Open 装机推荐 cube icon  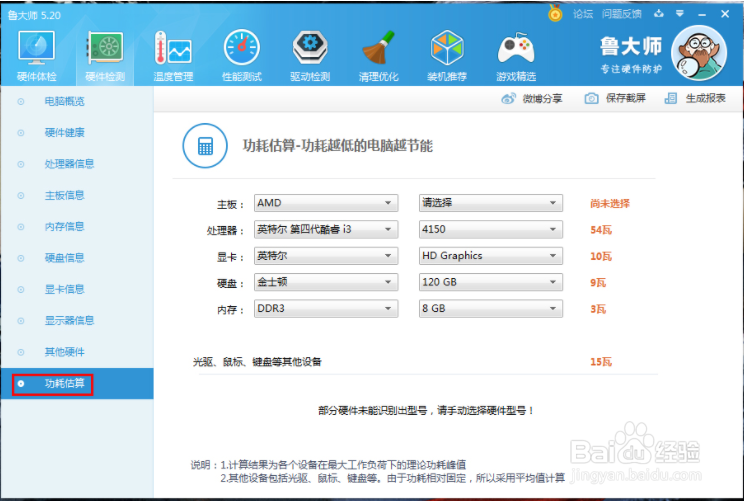click(x=447, y=47)
